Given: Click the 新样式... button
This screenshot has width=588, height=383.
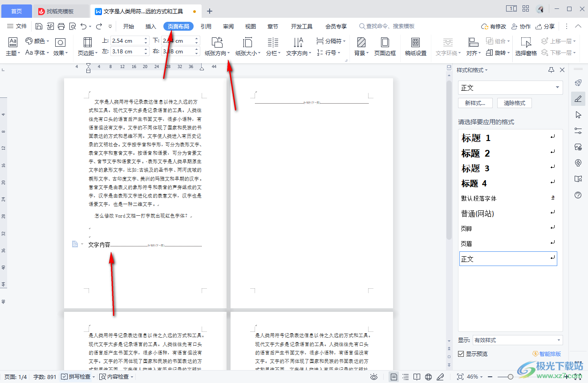Looking at the screenshot, I should point(475,103).
